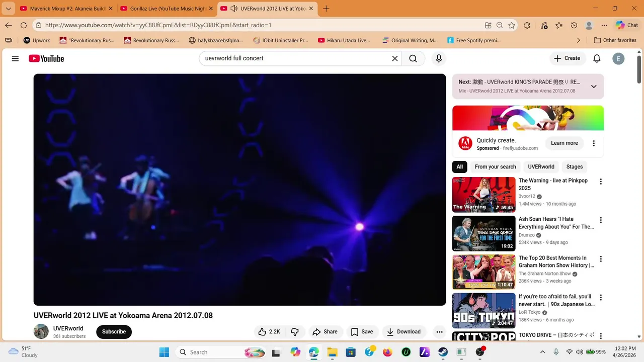Zoom out with the address bar magnifier
The height and width of the screenshot is (362, 644).
point(500,25)
